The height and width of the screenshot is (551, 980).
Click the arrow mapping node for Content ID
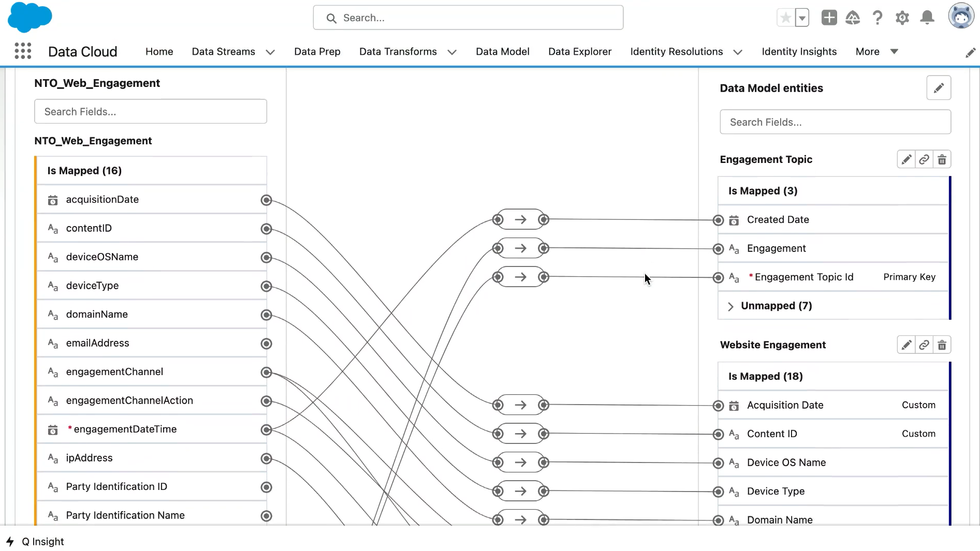tap(520, 434)
